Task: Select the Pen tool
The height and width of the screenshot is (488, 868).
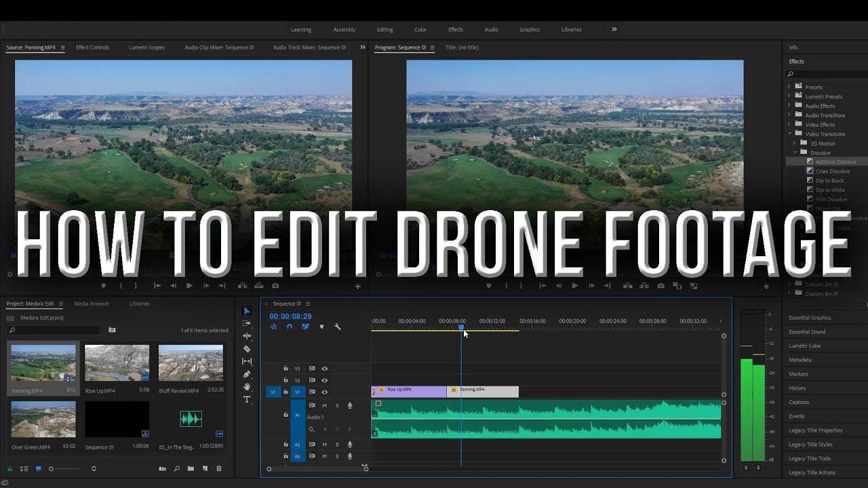Action: pos(247,374)
